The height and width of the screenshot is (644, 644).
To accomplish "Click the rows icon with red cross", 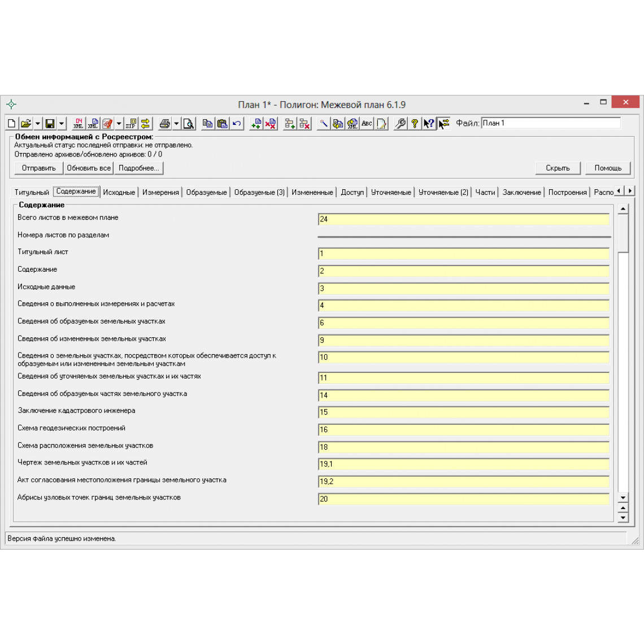I will 304,123.
